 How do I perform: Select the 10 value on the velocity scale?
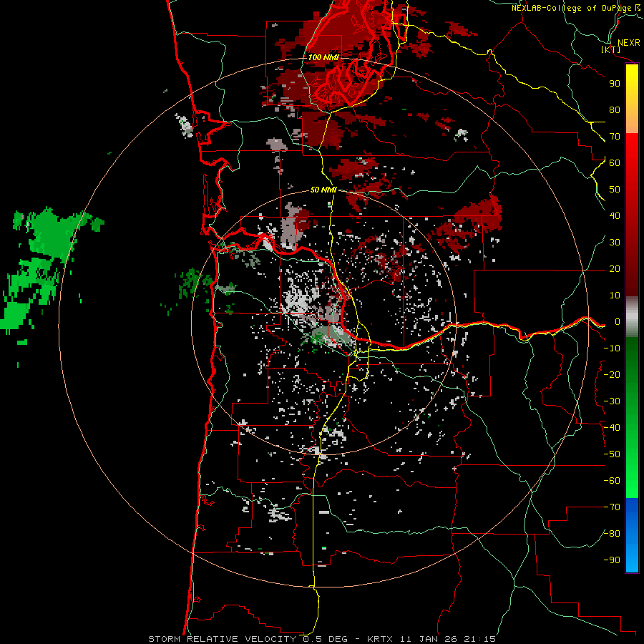pyautogui.click(x=615, y=296)
